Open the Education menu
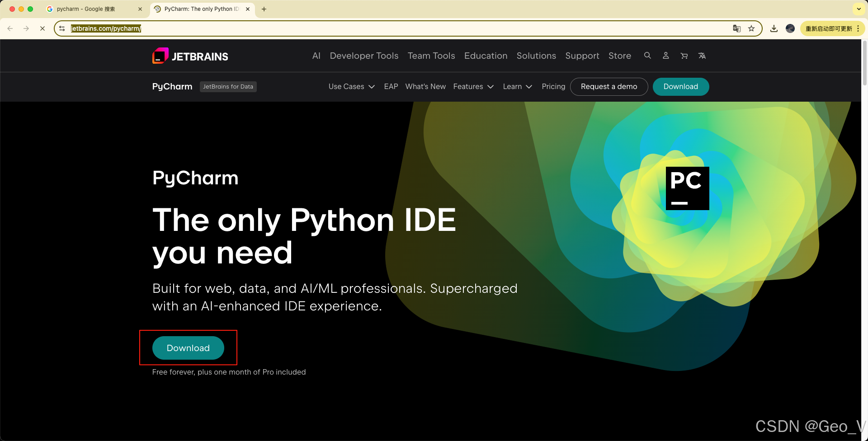 pos(486,56)
